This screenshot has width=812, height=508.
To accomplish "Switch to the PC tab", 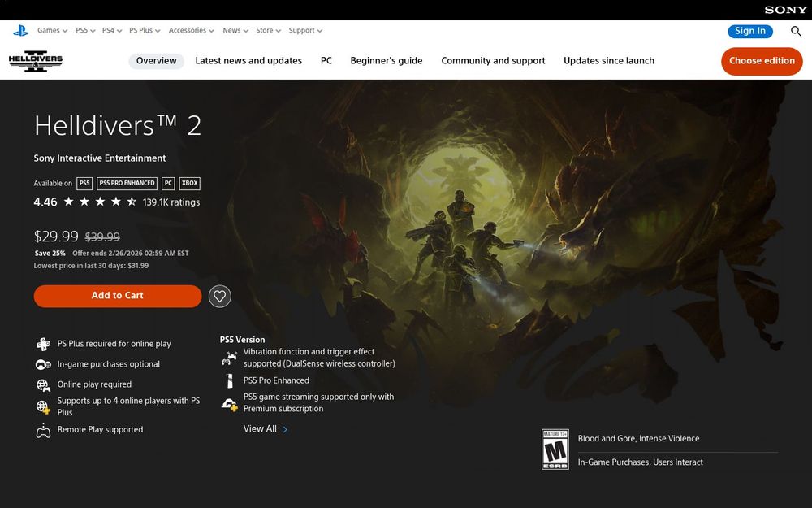I will coord(326,61).
